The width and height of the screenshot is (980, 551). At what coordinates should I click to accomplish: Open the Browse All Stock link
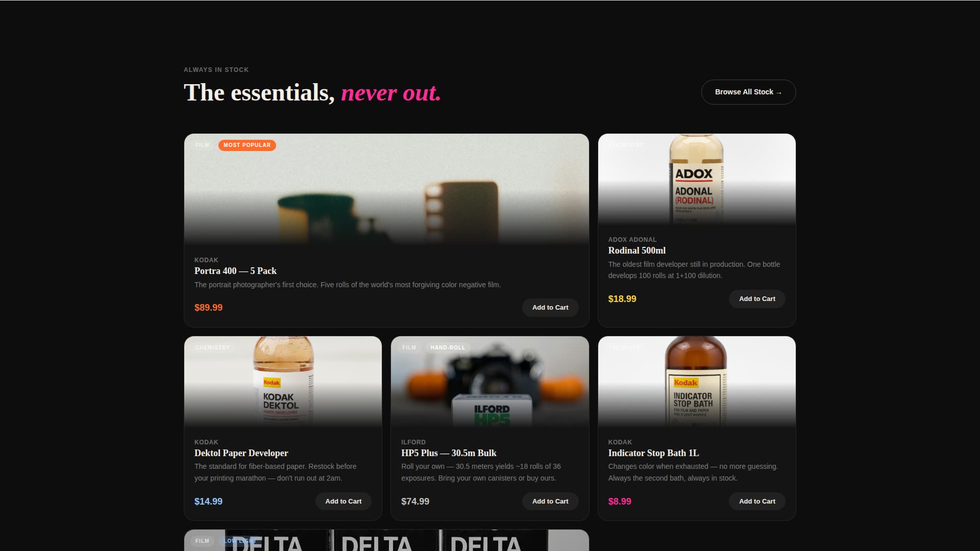click(x=748, y=92)
